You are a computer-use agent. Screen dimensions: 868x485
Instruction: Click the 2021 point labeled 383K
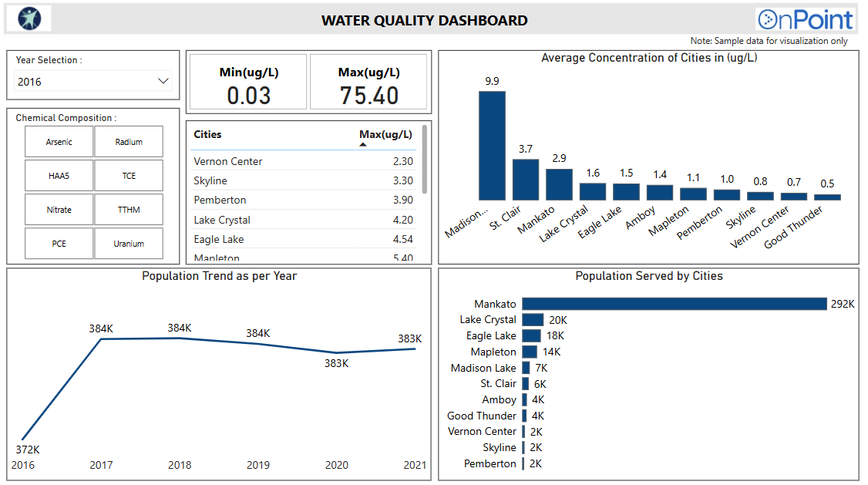(415, 349)
